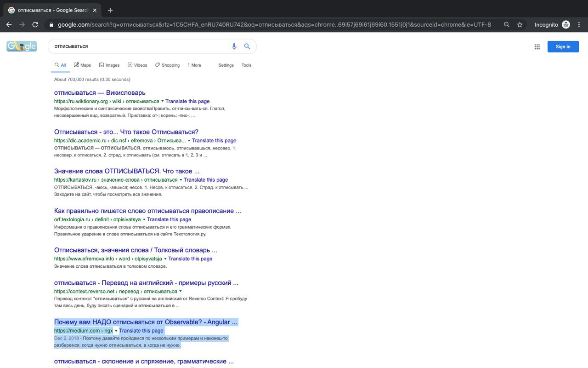Click the browser forward arrow
The height and width of the screenshot is (368, 588).
(x=22, y=25)
